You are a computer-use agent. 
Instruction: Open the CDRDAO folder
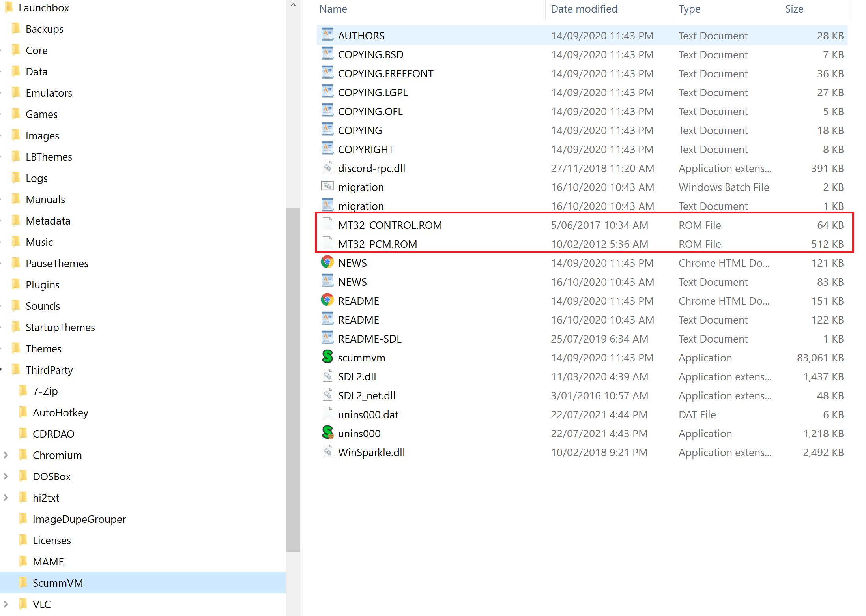[53, 434]
